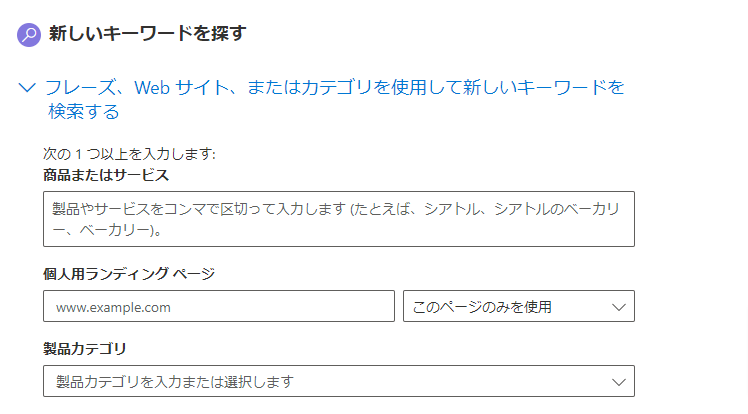Click the www.example.com landing page field
This screenshot has width=748, height=414.
(x=219, y=307)
